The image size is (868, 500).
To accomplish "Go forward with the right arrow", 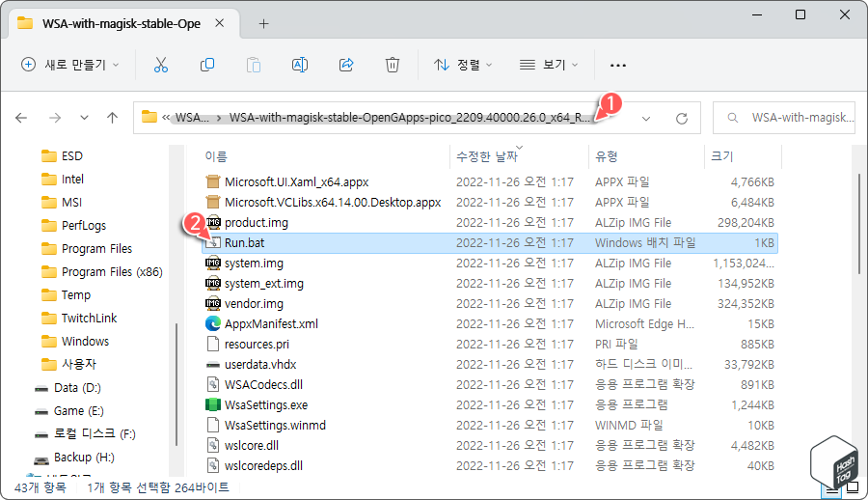I will (55, 118).
